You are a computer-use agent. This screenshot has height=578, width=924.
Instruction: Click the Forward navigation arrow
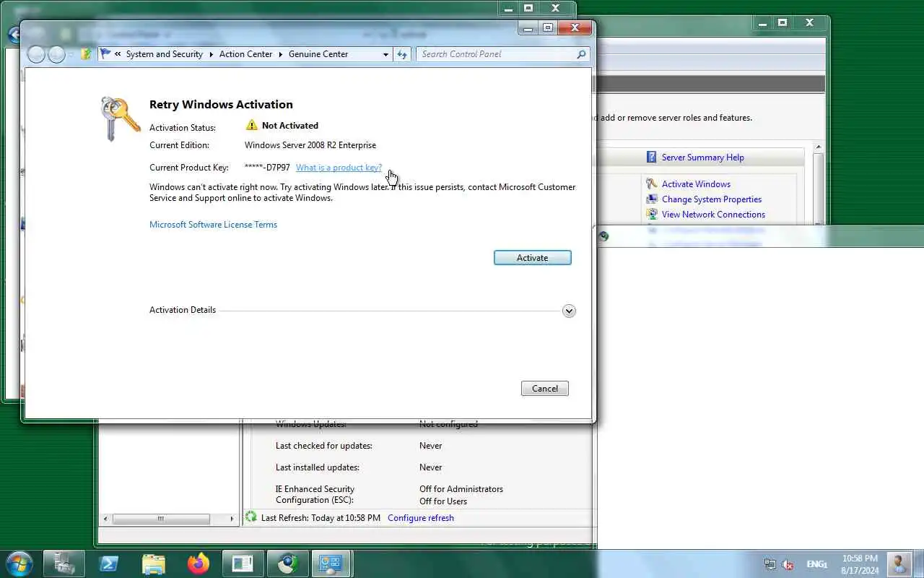[56, 54]
